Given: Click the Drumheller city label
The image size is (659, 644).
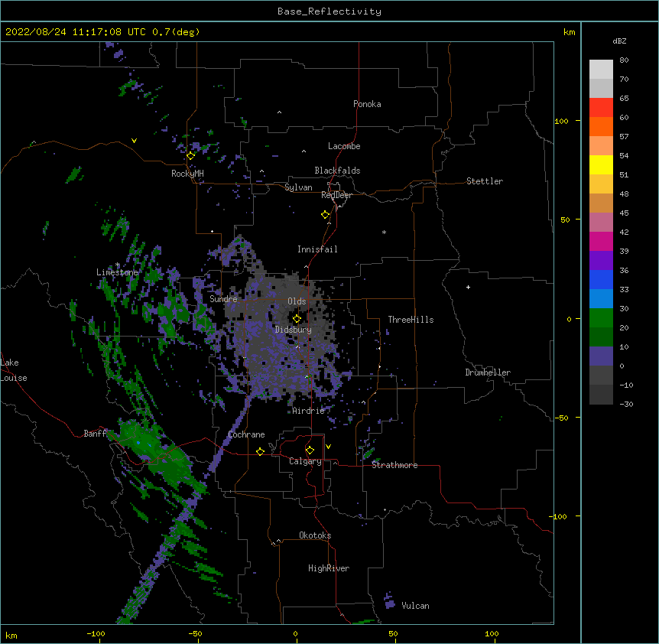Looking at the screenshot, I should click(x=488, y=372).
